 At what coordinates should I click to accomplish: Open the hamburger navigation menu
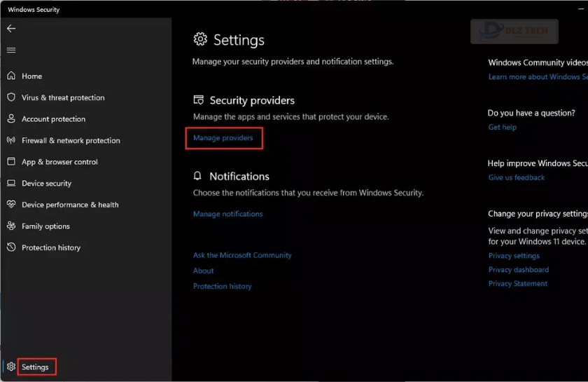pos(11,50)
